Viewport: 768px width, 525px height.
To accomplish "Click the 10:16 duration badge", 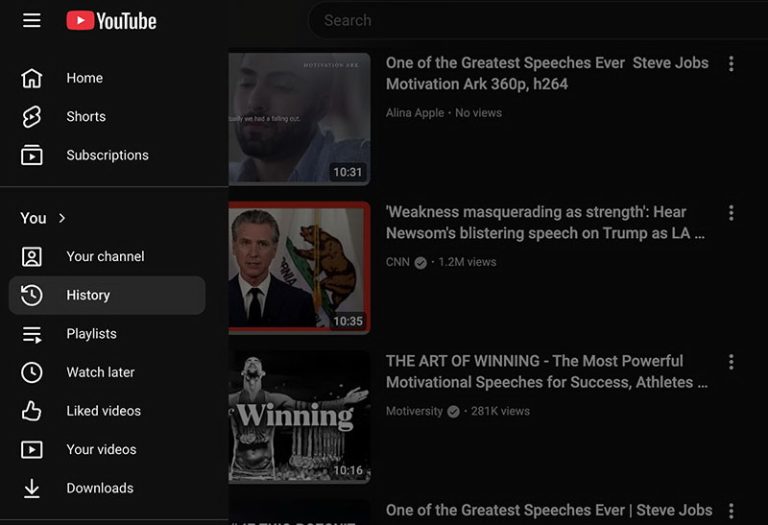I will [x=348, y=471].
